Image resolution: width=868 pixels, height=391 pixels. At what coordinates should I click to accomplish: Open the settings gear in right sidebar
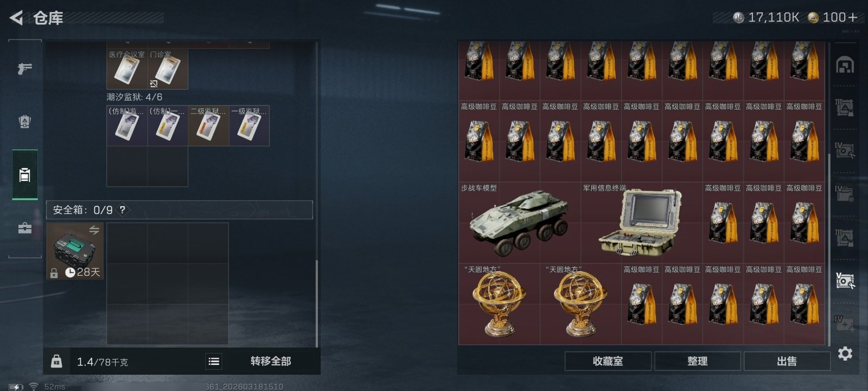845,354
